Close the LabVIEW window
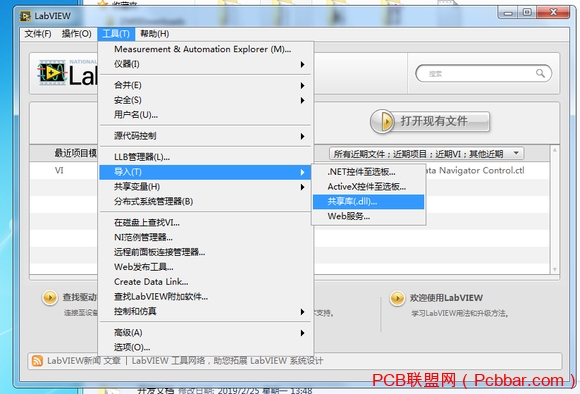Screen dimensions: 580x394 click(553, 13)
